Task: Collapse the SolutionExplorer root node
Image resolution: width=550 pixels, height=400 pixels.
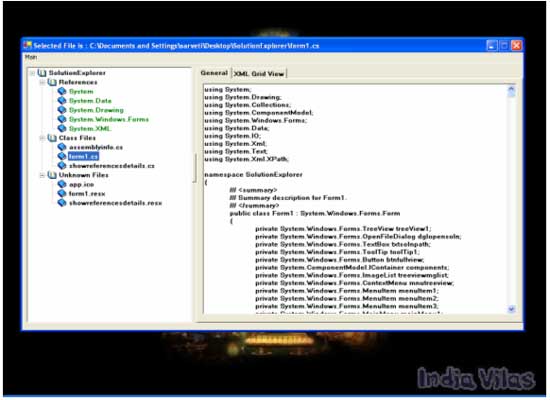Action: click(32, 73)
